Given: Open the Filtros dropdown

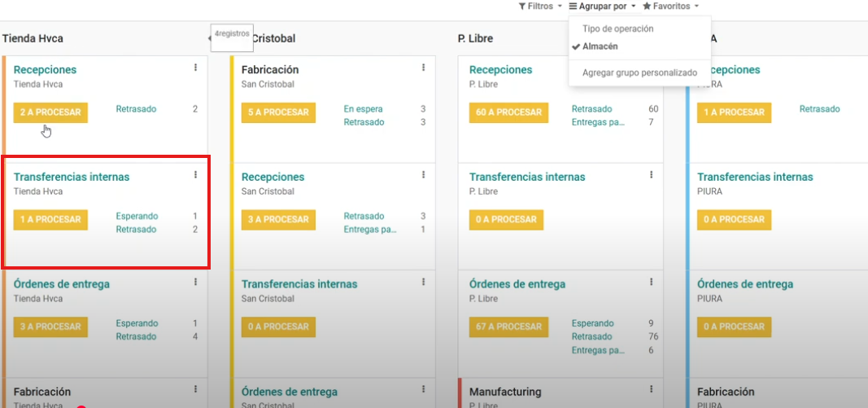Looking at the screenshot, I should click(540, 7).
